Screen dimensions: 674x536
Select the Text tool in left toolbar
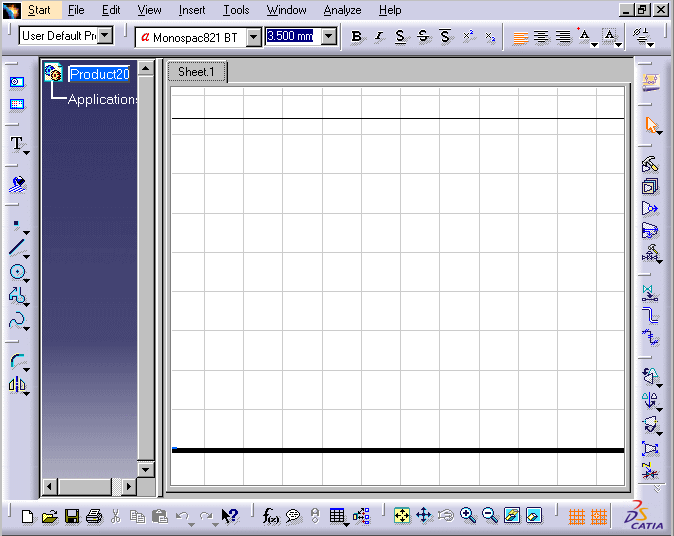(x=17, y=146)
